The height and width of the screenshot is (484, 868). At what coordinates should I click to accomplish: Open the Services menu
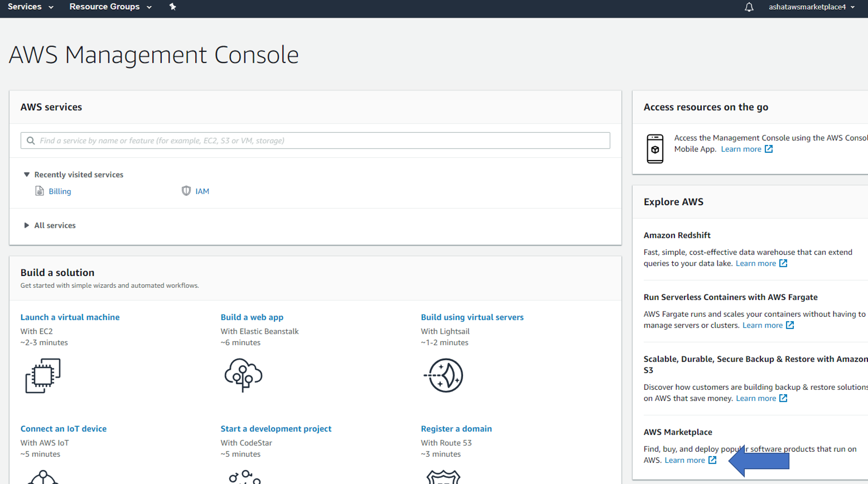[x=30, y=7]
